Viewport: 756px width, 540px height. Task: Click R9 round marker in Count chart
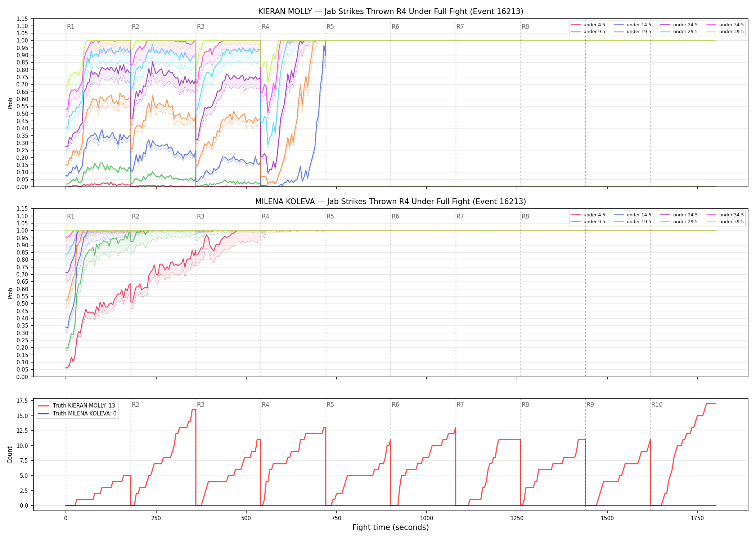590,405
